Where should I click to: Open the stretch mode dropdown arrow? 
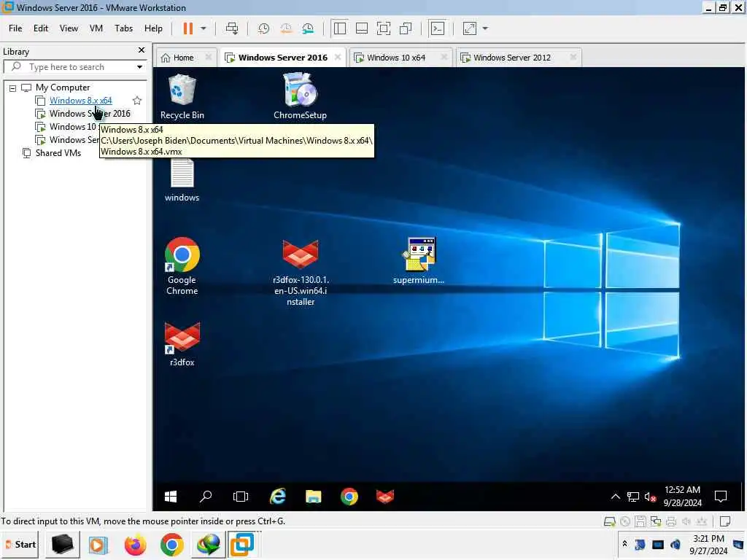click(485, 28)
